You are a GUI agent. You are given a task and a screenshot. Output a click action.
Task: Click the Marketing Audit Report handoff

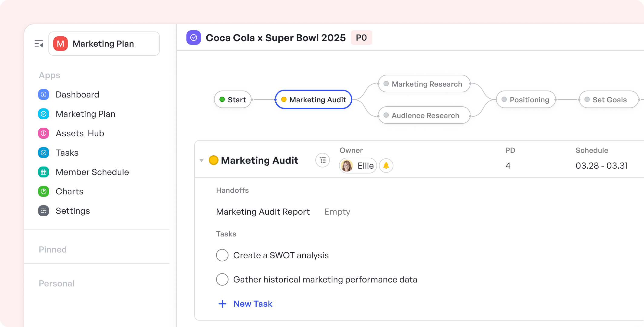[263, 212]
